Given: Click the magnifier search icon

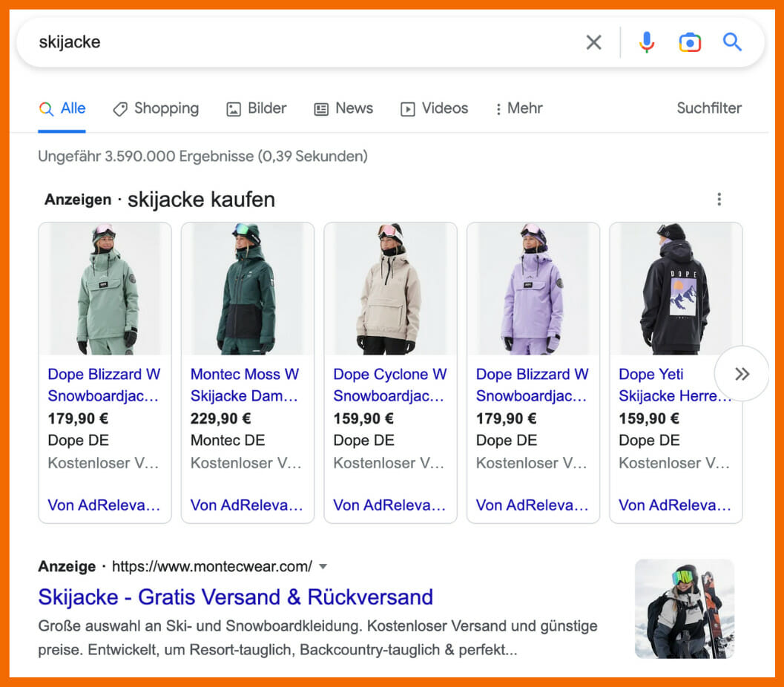Looking at the screenshot, I should tap(732, 42).
